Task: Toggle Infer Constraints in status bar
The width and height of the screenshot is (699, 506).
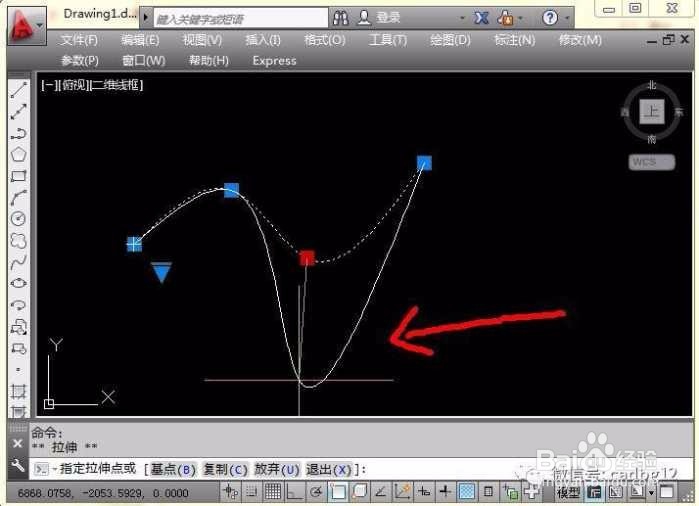Action: [230, 492]
